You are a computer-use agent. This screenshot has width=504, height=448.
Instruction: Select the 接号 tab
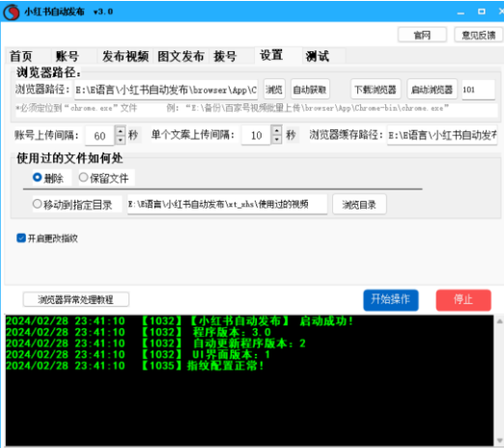click(225, 56)
